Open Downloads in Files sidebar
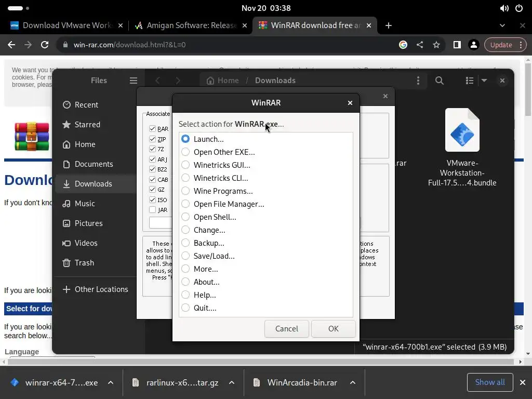This screenshot has height=399, width=532. 96,183
